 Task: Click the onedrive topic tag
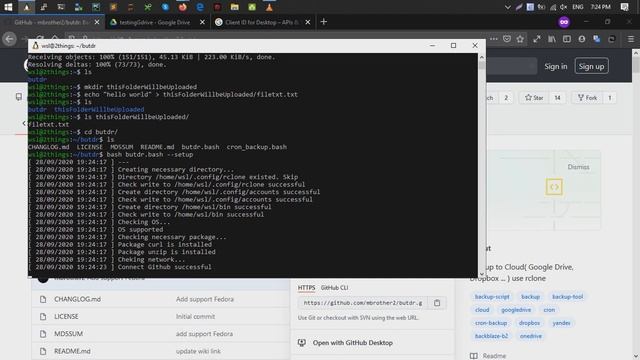pos(531,336)
